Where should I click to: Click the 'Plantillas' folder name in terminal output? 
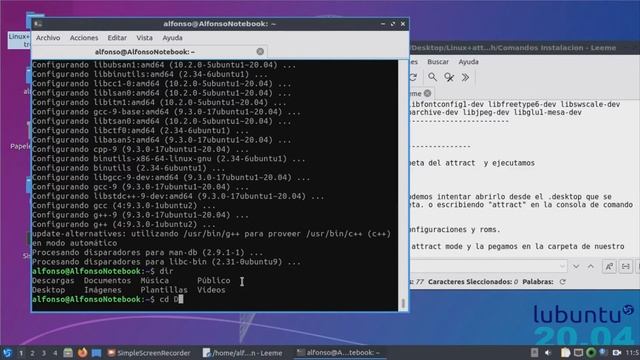(x=164, y=290)
